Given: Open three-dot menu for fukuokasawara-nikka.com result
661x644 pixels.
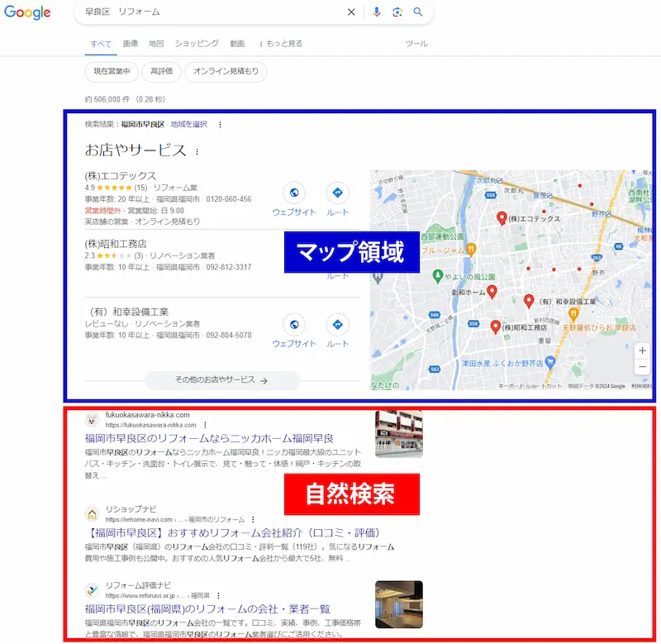Looking at the screenshot, I should coord(205,425).
